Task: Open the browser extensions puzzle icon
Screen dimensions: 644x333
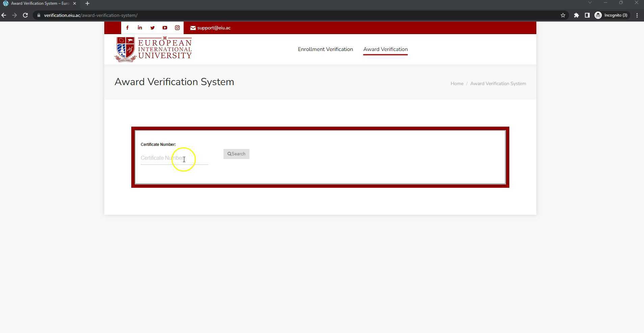Action: point(576,15)
